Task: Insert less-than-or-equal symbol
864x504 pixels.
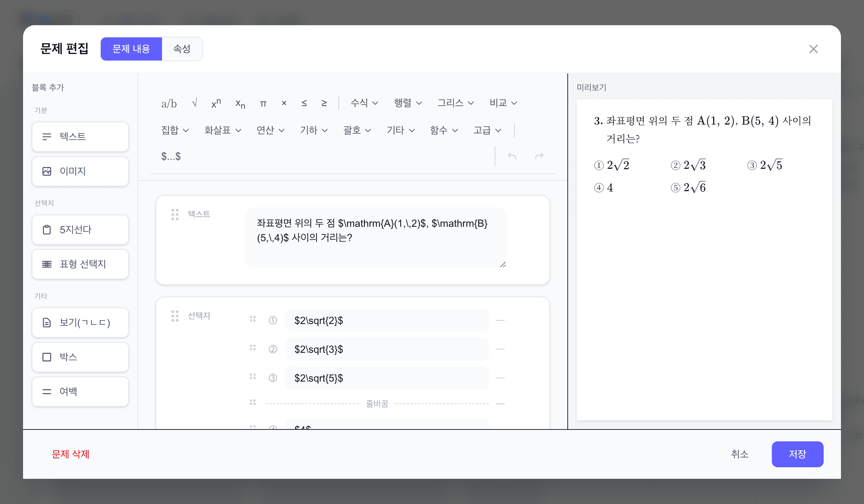Action: pyautogui.click(x=304, y=103)
